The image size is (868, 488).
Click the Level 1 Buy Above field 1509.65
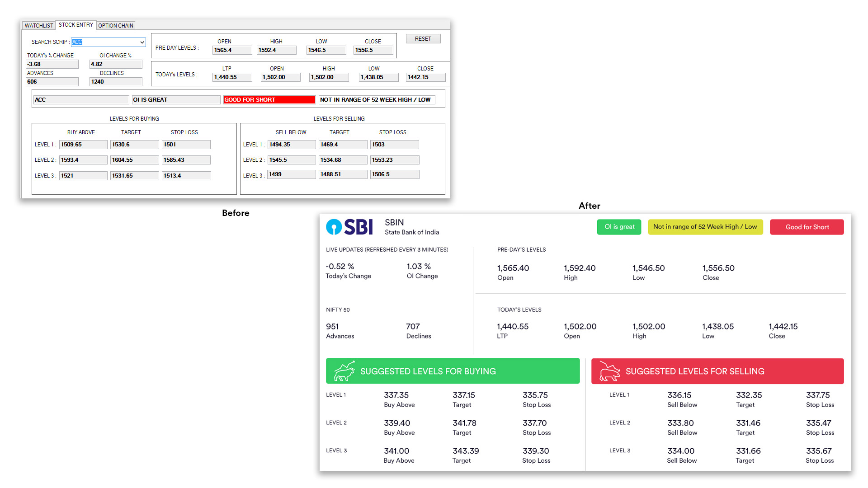(x=83, y=145)
